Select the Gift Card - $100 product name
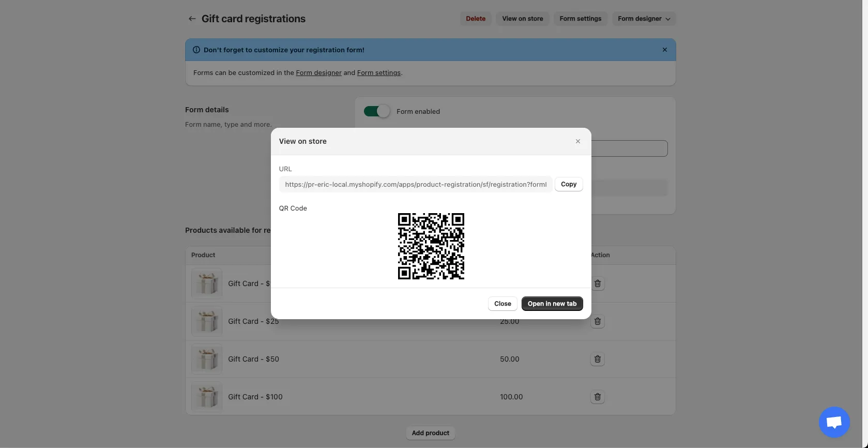868x448 pixels. (x=255, y=397)
